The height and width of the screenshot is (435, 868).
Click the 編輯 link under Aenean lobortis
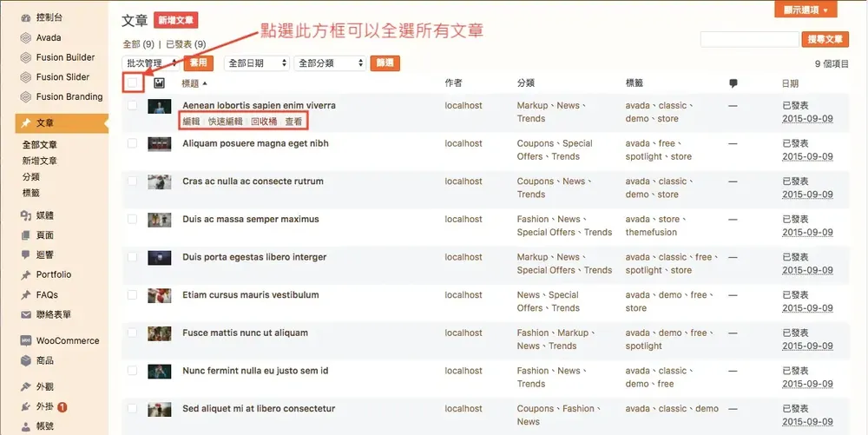(192, 122)
